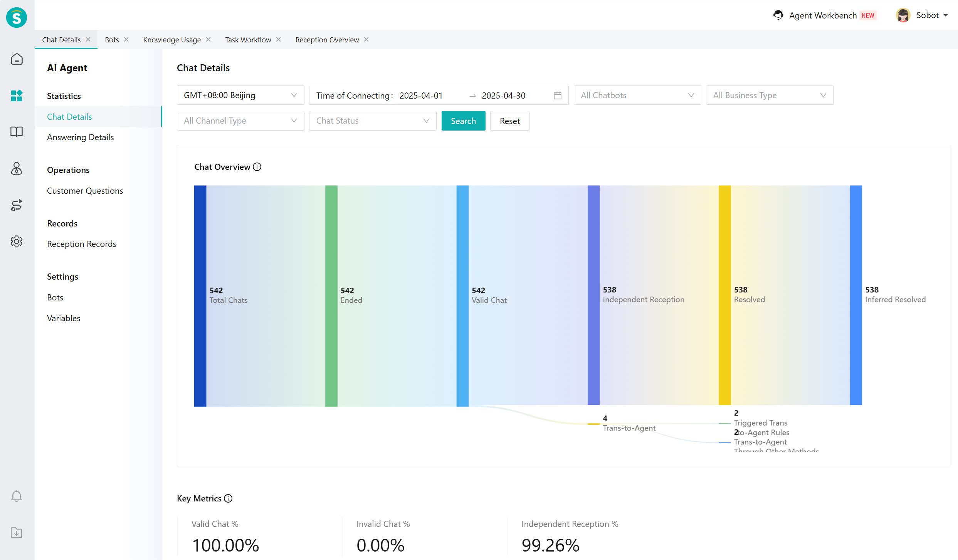
Task: Open the calendar icon in the date range picker
Action: tap(557, 95)
